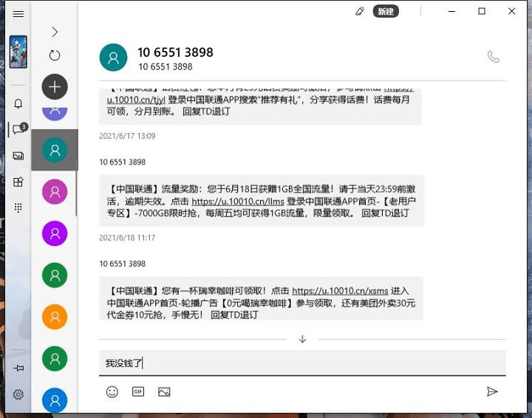
Task: Open the blue contact conversation
Action: click(x=55, y=400)
